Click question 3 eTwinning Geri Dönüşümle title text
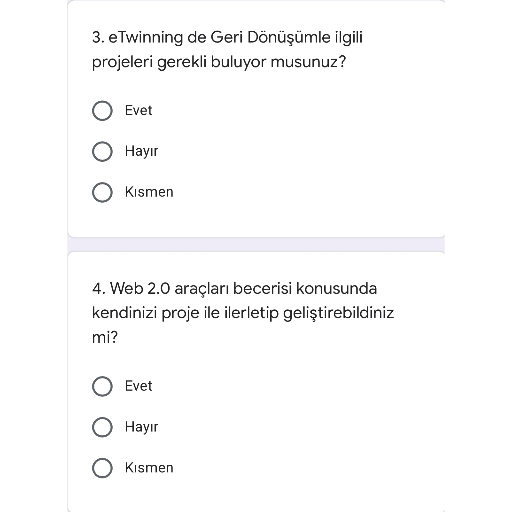The width and height of the screenshot is (512, 512). [x=227, y=49]
